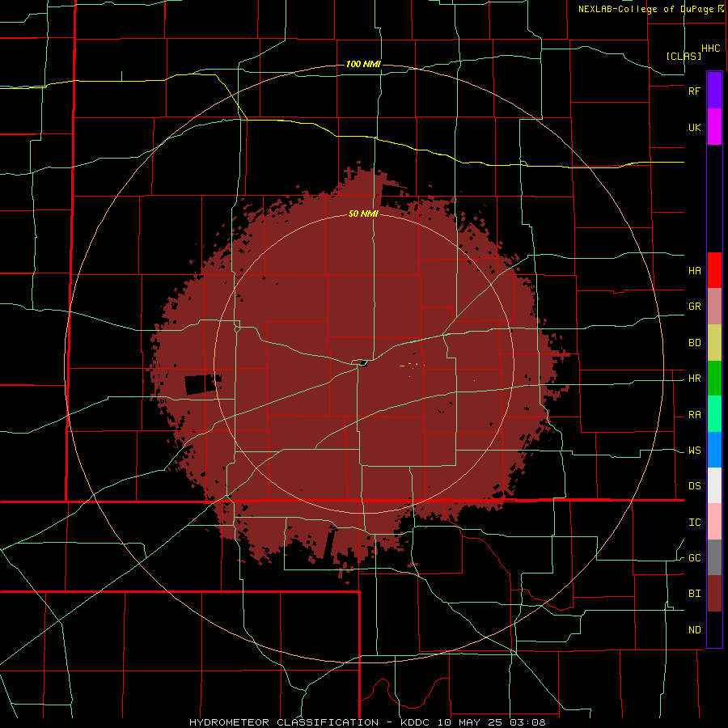728x728 pixels.
Task: Click the DS white legend color block
Action: 714,485
